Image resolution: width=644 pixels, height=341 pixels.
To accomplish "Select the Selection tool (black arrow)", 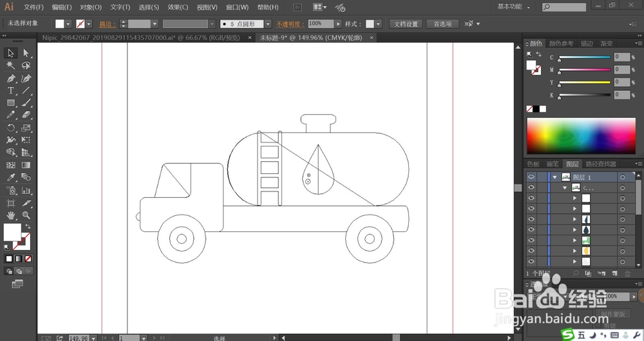I will click(11, 53).
